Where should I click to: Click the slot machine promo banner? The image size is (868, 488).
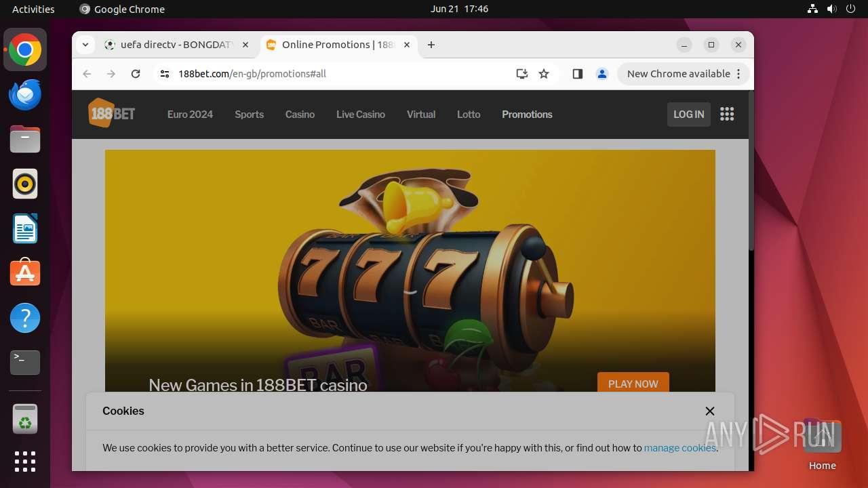[410, 271]
